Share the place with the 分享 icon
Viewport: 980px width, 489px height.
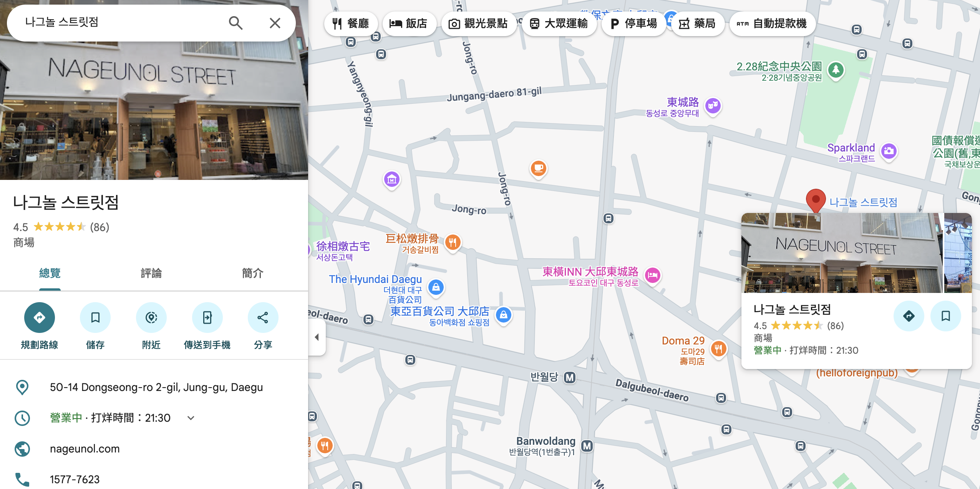pyautogui.click(x=263, y=318)
